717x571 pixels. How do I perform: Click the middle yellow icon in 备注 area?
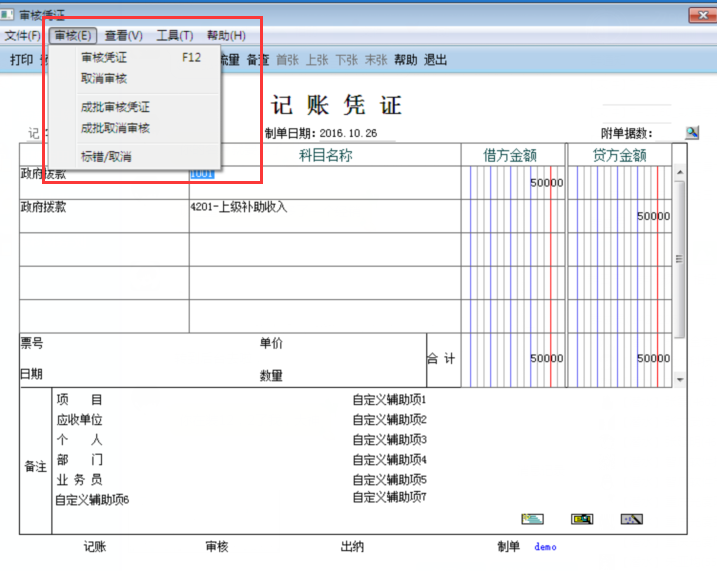(582, 519)
